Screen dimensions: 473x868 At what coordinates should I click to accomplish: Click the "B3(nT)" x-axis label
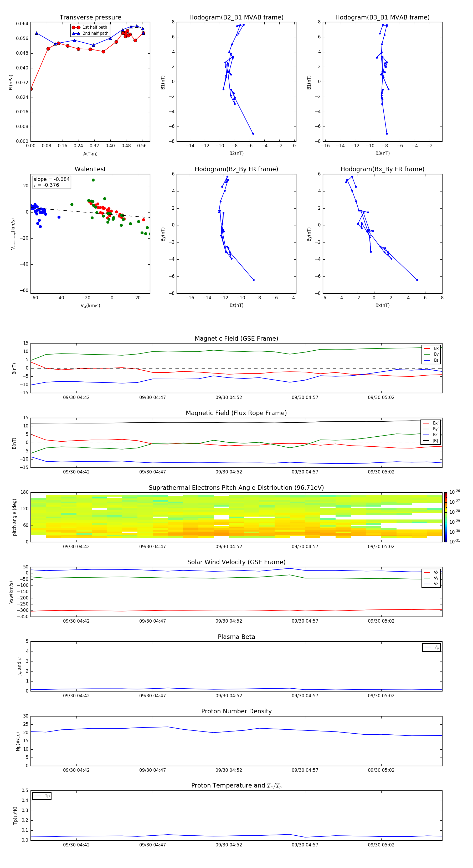382,153
